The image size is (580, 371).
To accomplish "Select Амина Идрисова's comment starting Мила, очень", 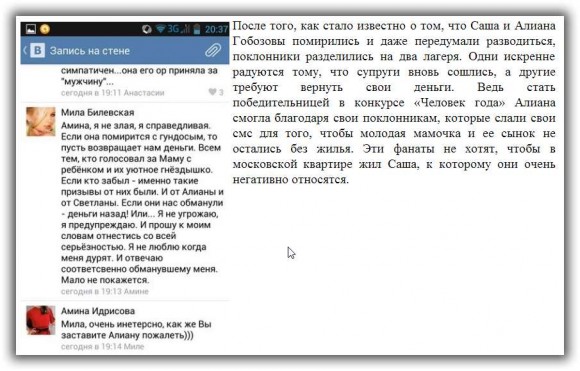I will point(136,330).
